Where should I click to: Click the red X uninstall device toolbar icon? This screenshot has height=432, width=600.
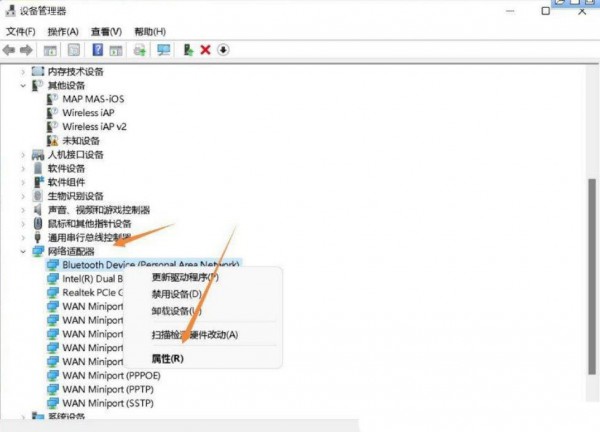[205, 50]
